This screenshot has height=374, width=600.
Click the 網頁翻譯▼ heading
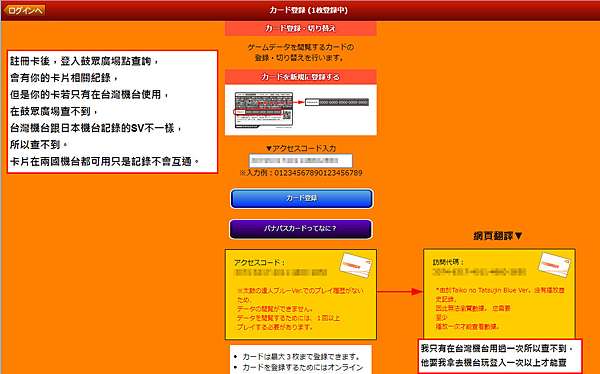[x=498, y=236]
